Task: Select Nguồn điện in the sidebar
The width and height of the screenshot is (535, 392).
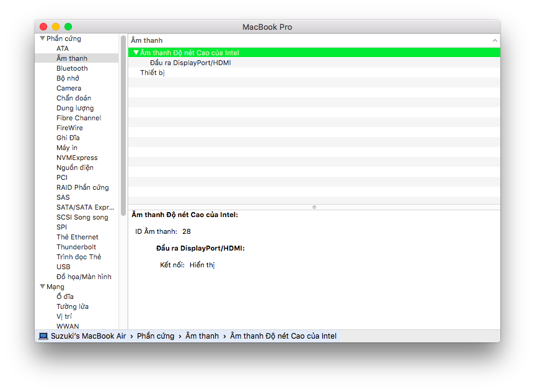Action: tap(74, 167)
